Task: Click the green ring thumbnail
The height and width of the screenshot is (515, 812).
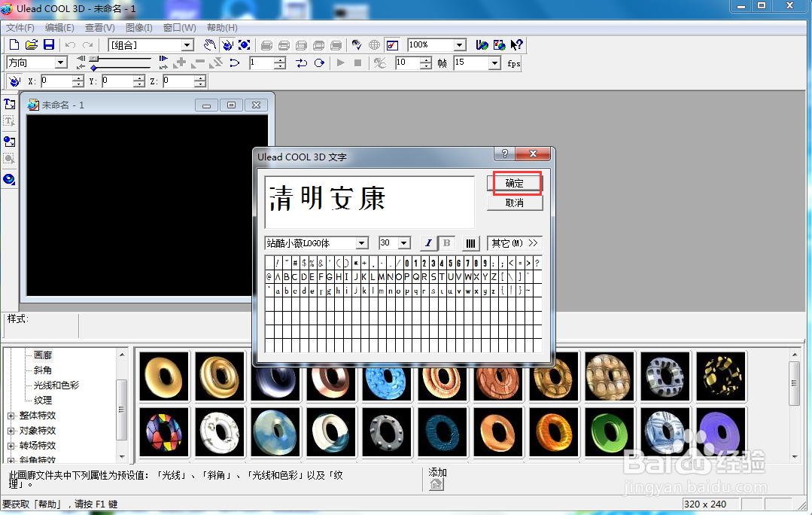Action: pyautogui.click(x=610, y=432)
